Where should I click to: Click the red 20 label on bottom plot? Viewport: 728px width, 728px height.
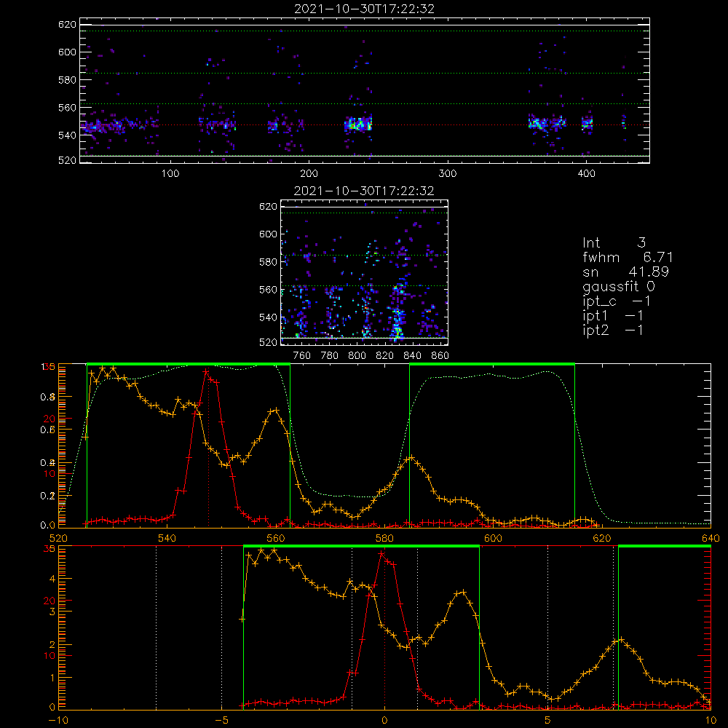50,601
